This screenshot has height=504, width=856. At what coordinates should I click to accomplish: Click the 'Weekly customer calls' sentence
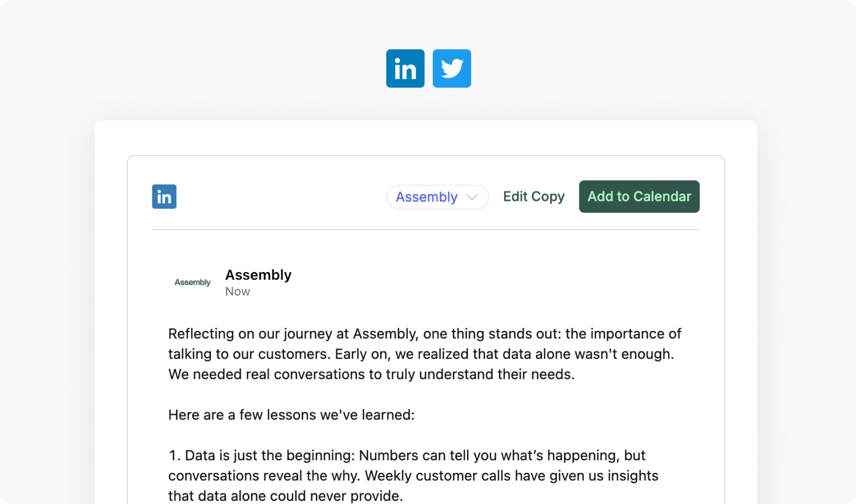511,475
